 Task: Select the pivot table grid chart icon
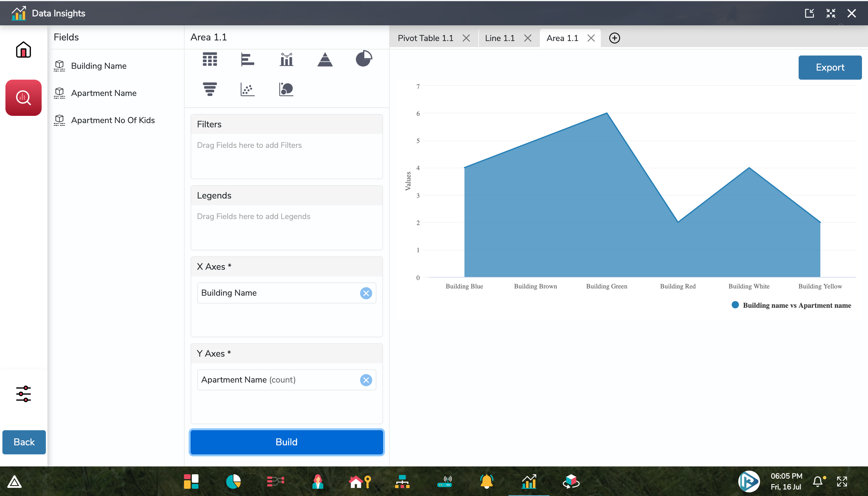coord(210,59)
